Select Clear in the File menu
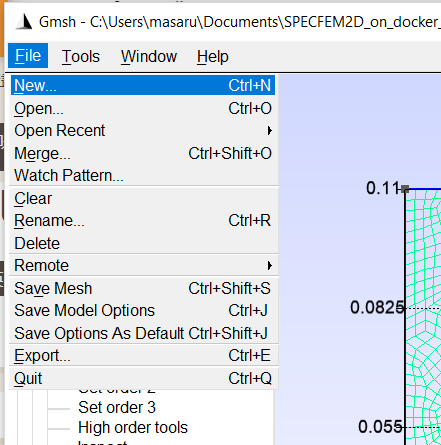The height and width of the screenshot is (445, 441). tap(143, 198)
